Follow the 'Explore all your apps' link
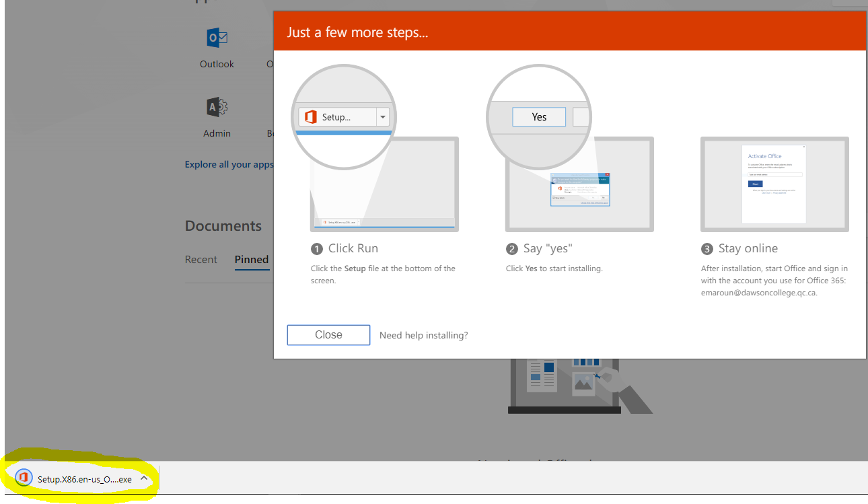 point(229,164)
